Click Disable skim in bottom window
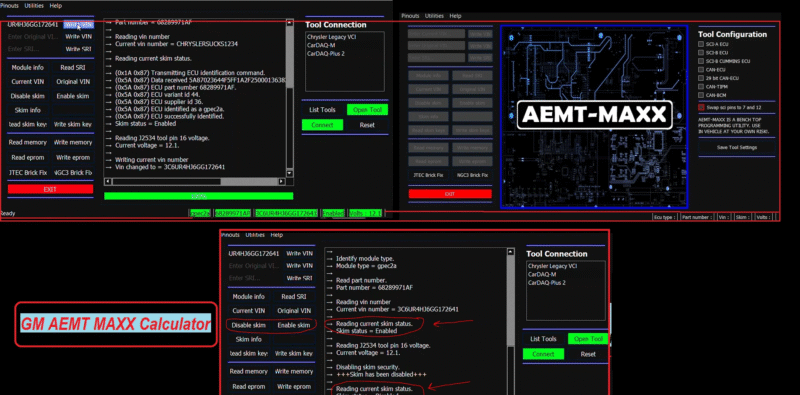This screenshot has height=395, width=800. pyautogui.click(x=248, y=325)
